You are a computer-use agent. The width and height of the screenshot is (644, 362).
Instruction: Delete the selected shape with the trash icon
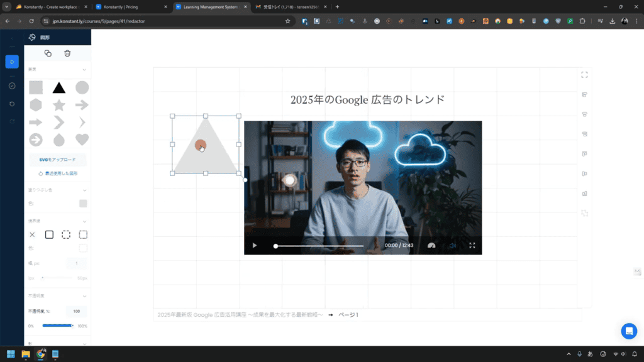point(67,53)
